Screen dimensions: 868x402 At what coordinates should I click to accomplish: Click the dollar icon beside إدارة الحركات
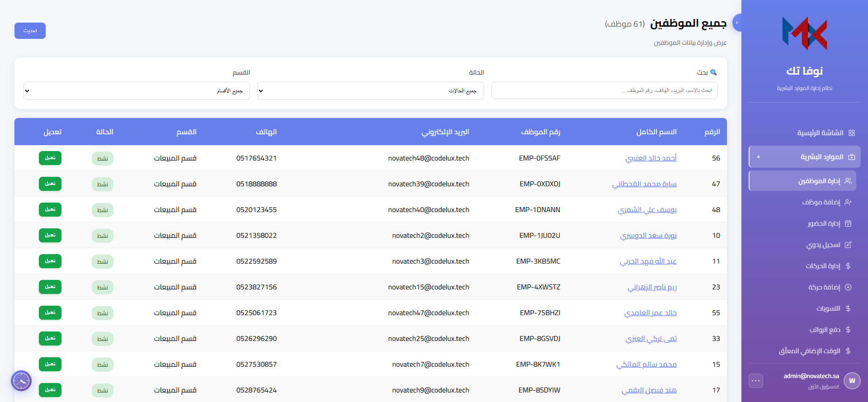[x=848, y=266]
